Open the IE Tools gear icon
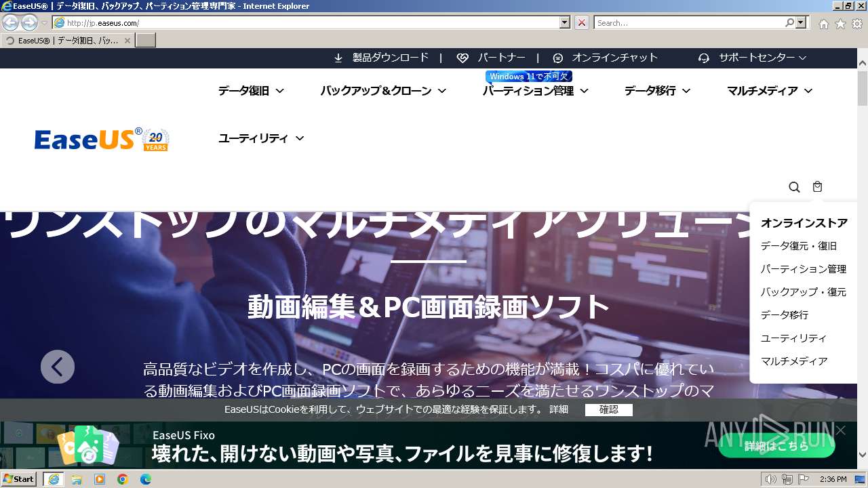 tap(857, 24)
